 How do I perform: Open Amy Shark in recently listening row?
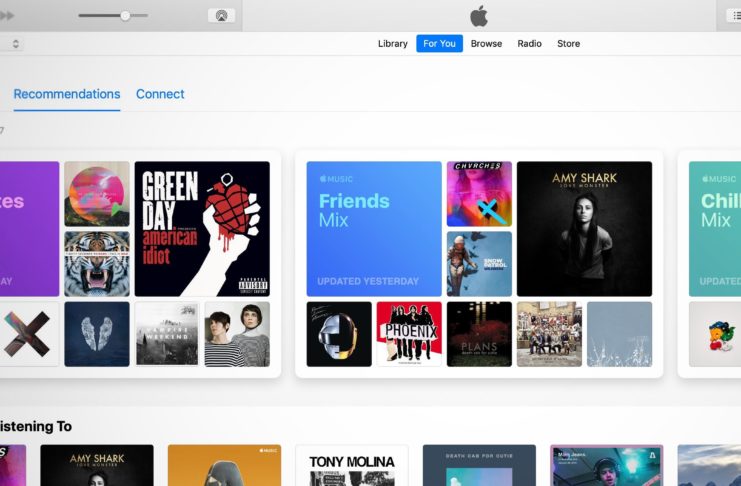click(x=97, y=465)
